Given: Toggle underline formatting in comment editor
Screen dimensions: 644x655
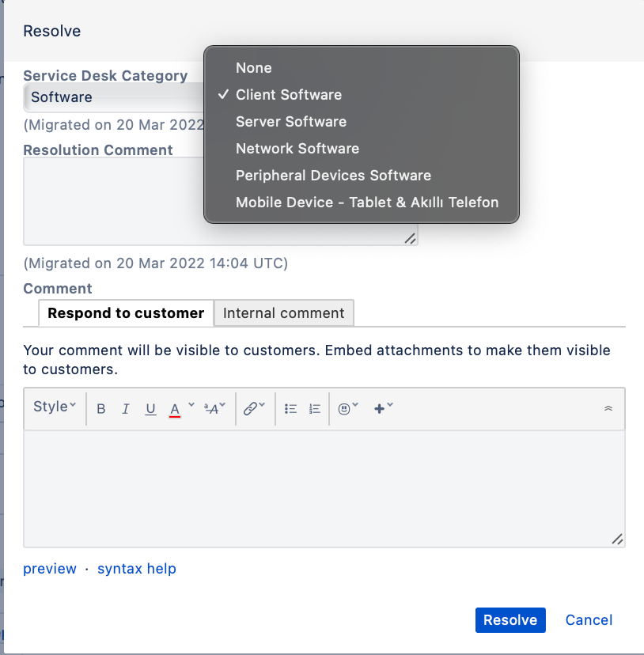Looking at the screenshot, I should tap(150, 408).
